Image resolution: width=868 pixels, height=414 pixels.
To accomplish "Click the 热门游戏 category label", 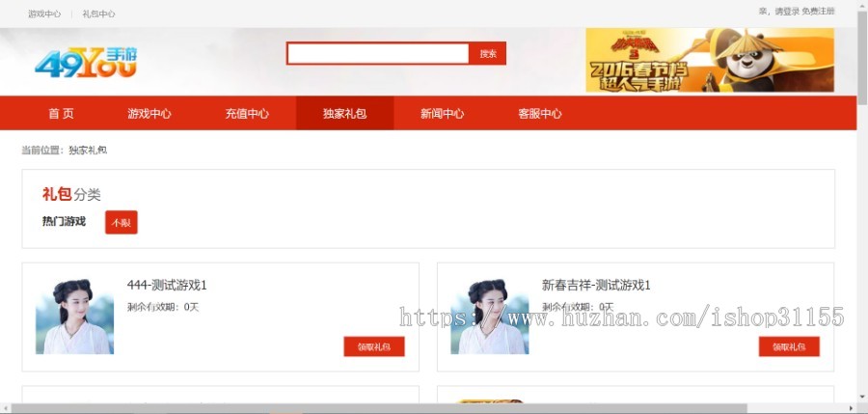I will click(65, 222).
